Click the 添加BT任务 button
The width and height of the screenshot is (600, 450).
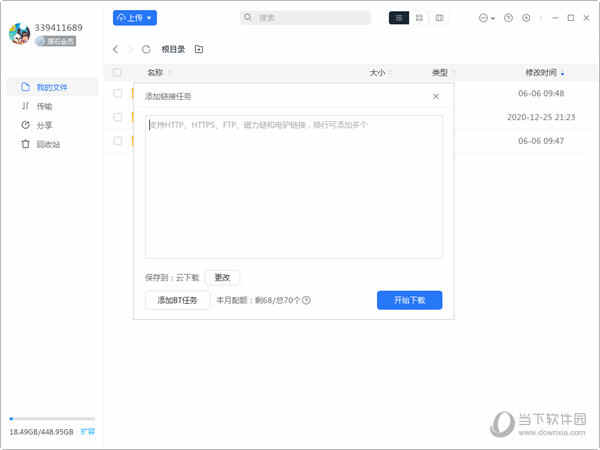coord(177,300)
